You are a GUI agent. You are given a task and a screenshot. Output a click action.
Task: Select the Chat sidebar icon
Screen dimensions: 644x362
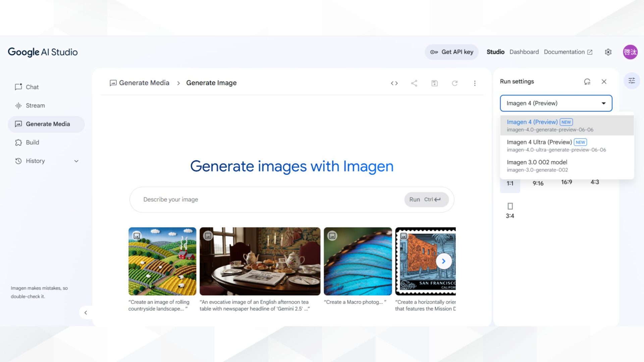point(19,87)
